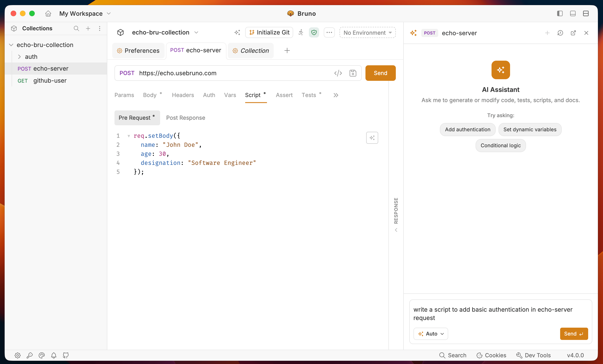Switch to the Collection settings tab

251,51
